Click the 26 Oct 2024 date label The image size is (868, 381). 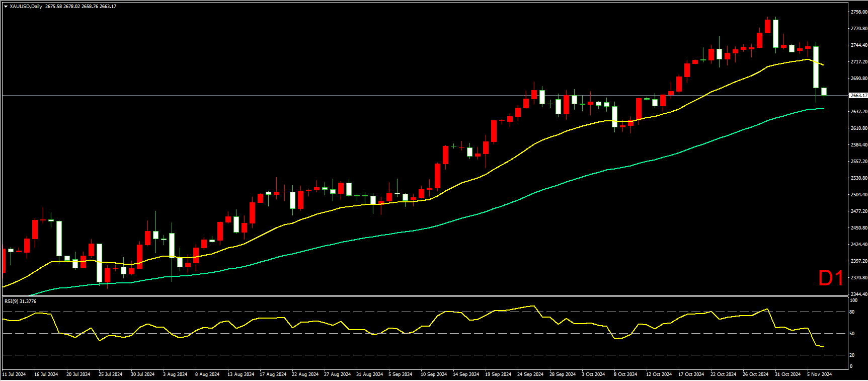click(x=756, y=374)
